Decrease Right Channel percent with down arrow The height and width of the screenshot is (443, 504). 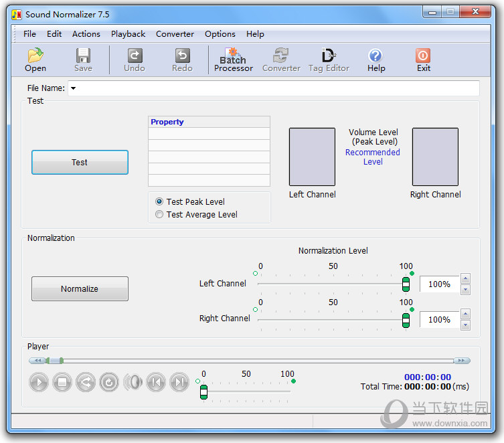click(465, 325)
